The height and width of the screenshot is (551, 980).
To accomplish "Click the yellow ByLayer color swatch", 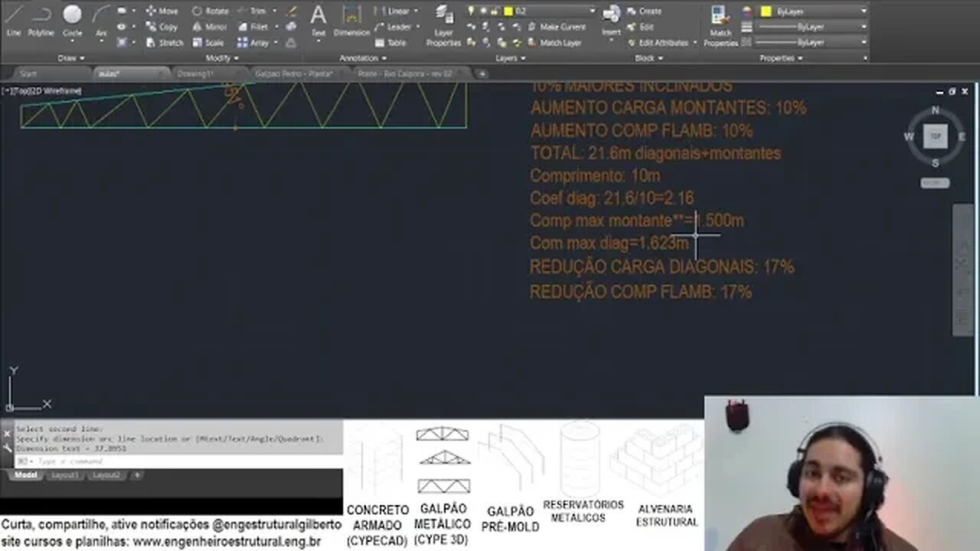I will pyautogui.click(x=766, y=11).
